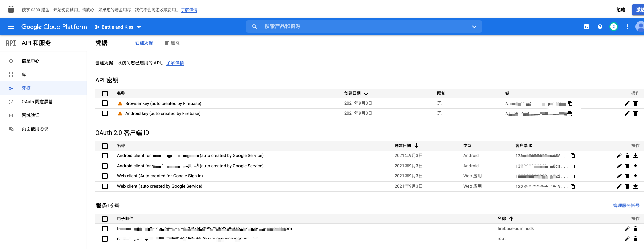The image size is (644, 249).
Task: Open the help question mark icon
Action: [600, 27]
